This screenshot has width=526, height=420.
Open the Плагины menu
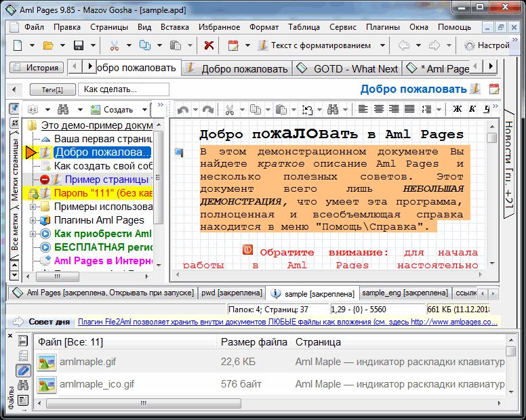[383, 27]
